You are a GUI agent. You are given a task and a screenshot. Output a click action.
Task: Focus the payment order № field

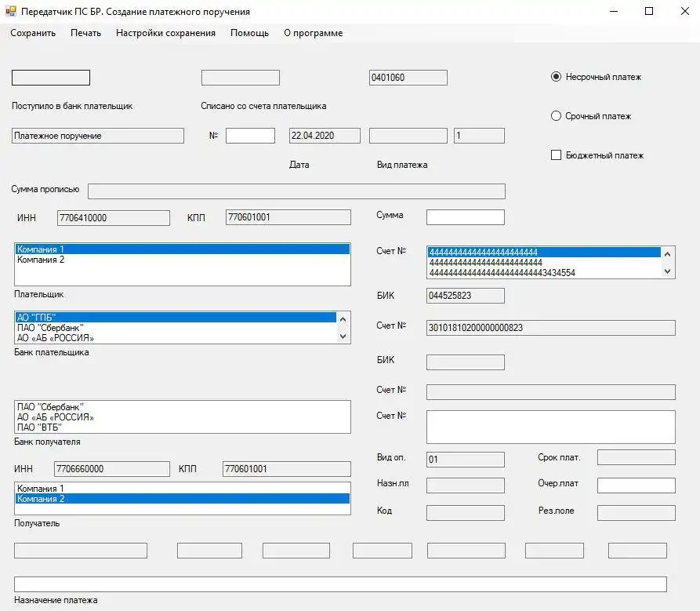(250, 136)
